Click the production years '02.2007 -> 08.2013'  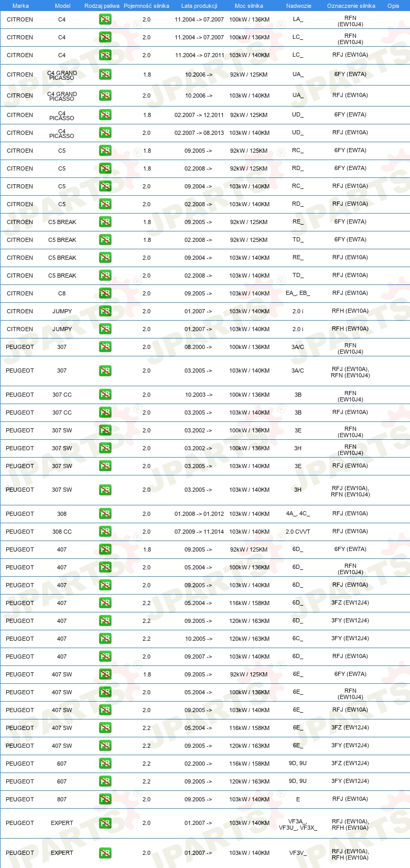[199, 133]
